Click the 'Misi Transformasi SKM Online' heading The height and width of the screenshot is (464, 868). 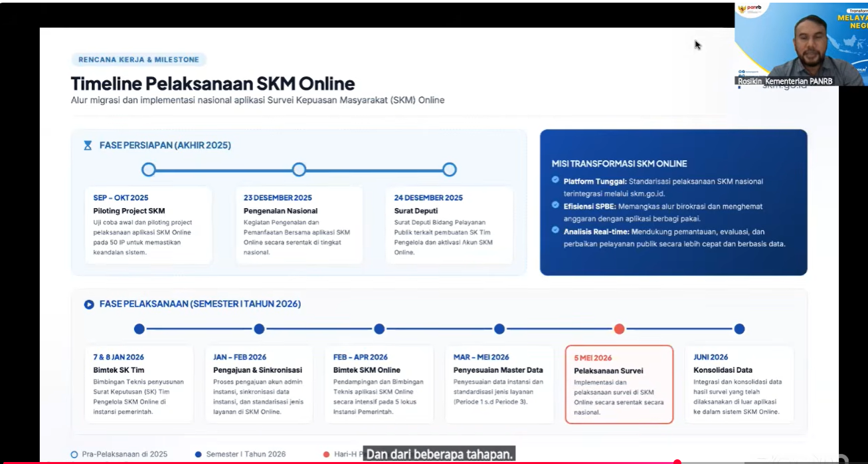[x=619, y=164]
